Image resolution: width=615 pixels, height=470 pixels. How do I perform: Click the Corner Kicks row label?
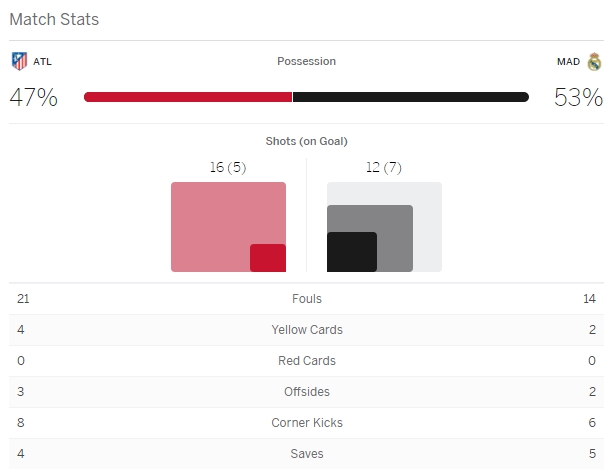(306, 423)
